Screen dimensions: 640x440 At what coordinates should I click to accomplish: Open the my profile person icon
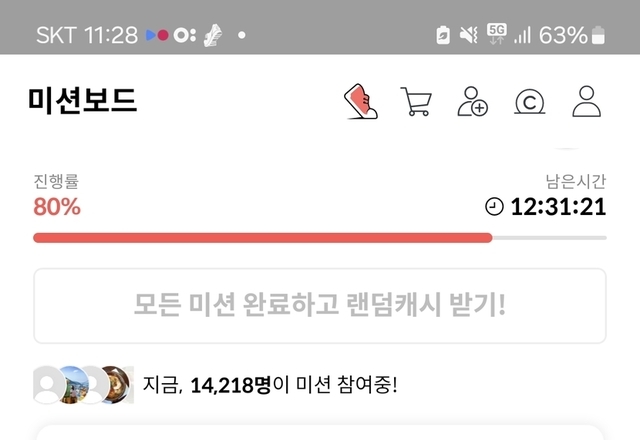(x=587, y=101)
